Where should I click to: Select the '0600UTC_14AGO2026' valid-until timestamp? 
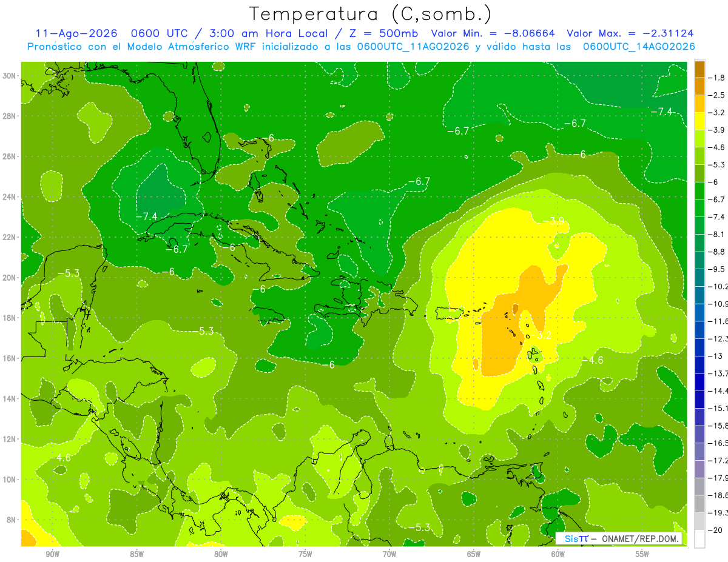coord(639,47)
